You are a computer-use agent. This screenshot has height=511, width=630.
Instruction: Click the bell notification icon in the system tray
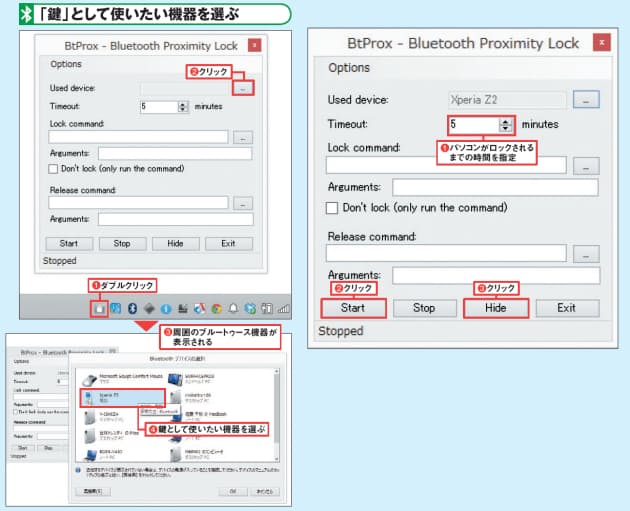233,309
